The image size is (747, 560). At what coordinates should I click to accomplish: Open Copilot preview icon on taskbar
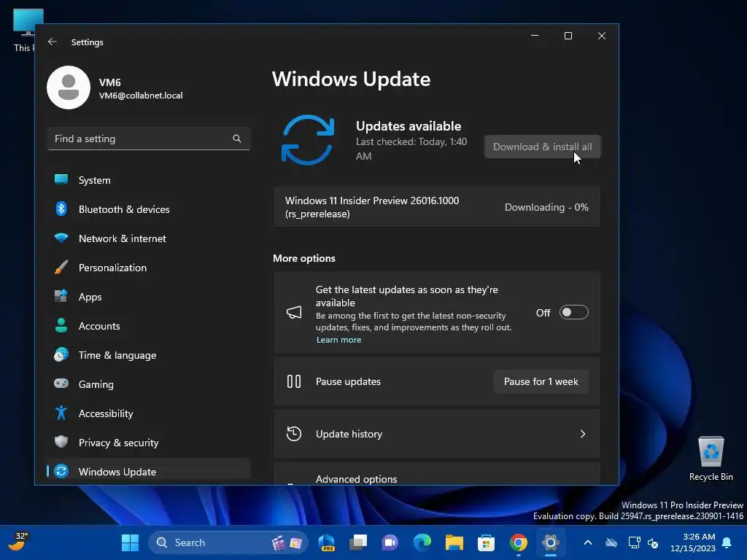pos(326,542)
